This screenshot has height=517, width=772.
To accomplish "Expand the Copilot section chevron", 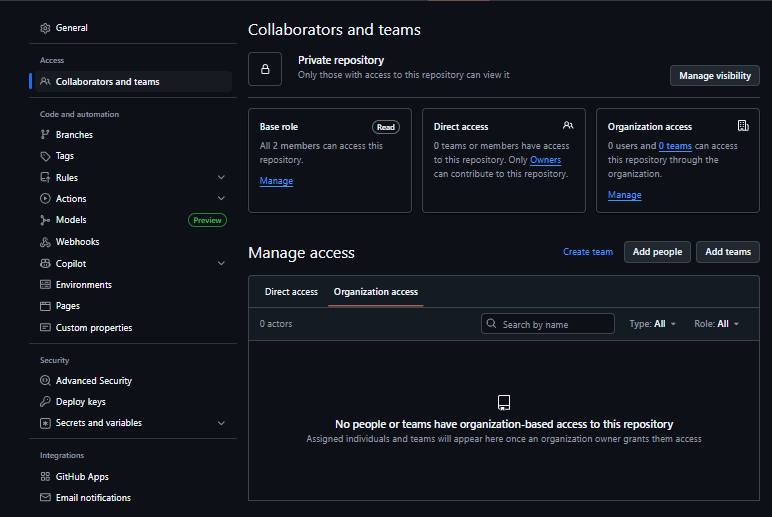I will pyautogui.click(x=222, y=263).
